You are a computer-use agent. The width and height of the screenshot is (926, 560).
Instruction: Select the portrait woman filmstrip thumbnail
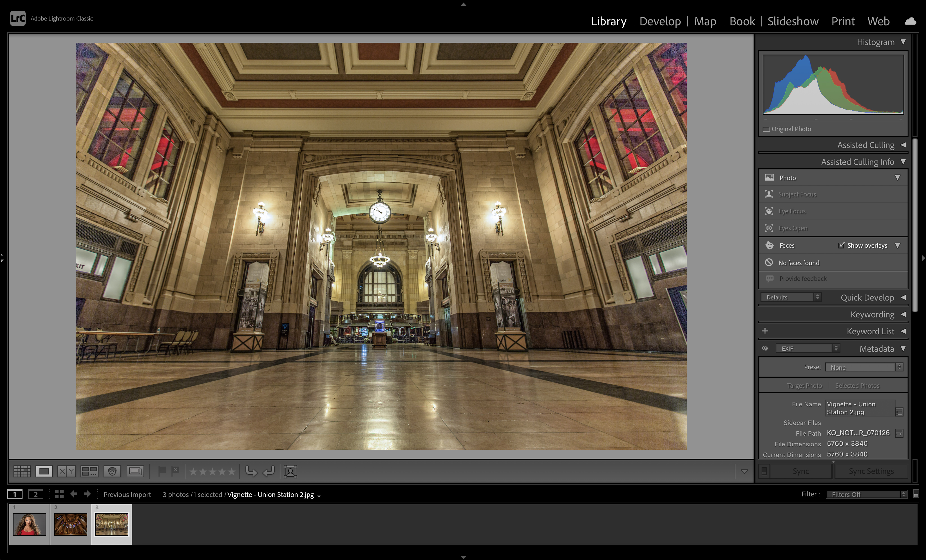pos(29,524)
